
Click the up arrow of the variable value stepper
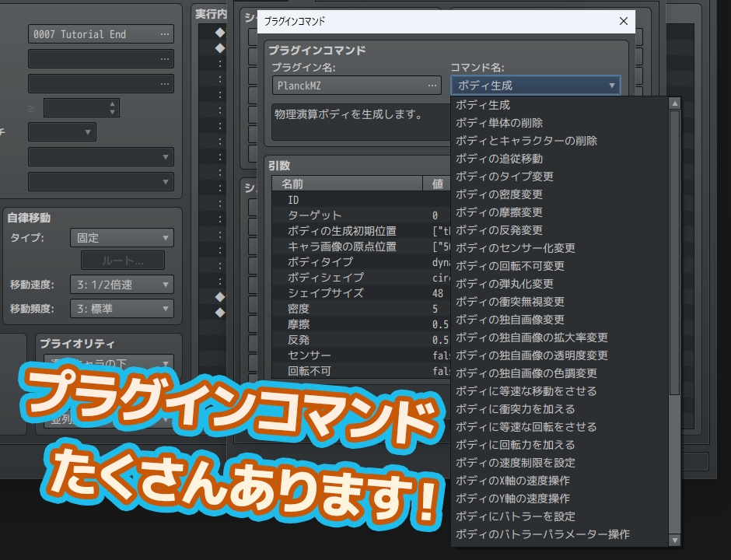click(x=114, y=103)
